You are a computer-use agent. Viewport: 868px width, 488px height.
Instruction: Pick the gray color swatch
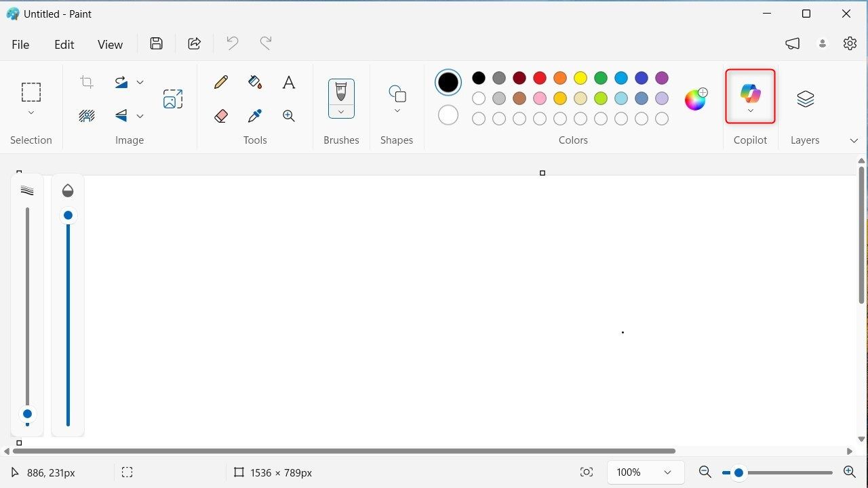point(499,78)
